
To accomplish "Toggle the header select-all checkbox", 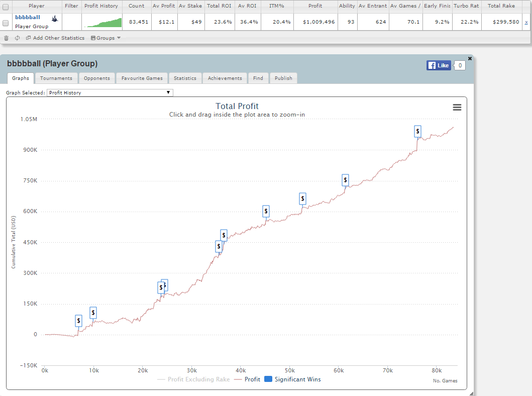I will point(6,7).
